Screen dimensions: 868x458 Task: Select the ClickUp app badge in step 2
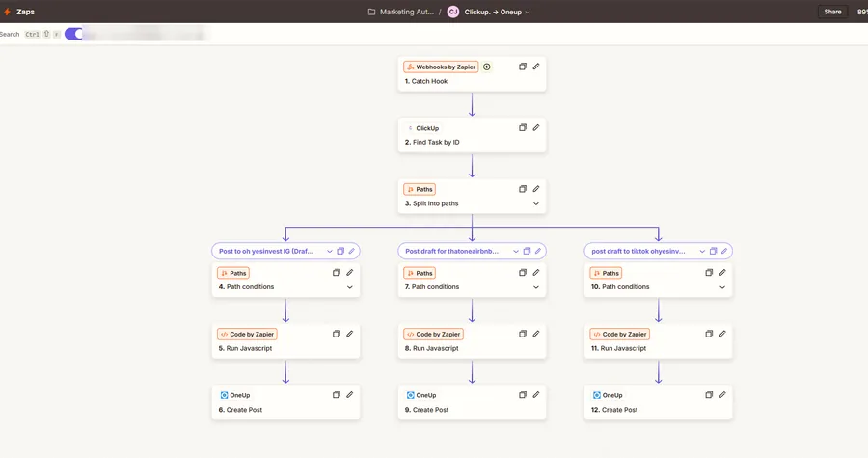[423, 128]
